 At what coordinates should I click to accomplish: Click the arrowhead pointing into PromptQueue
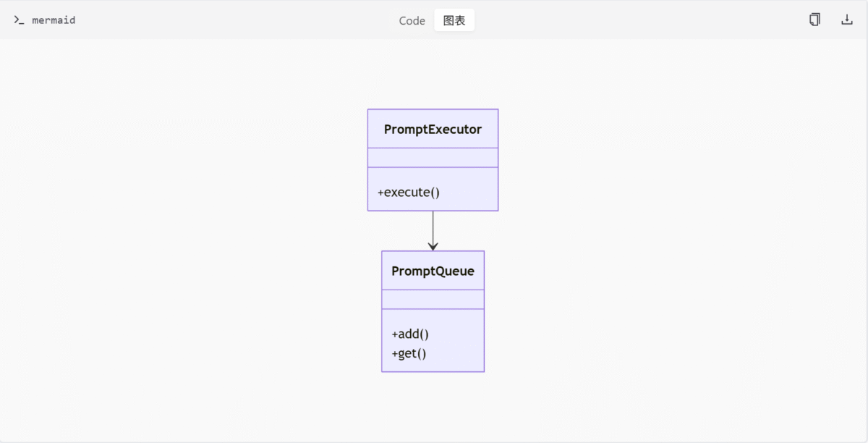coord(433,247)
